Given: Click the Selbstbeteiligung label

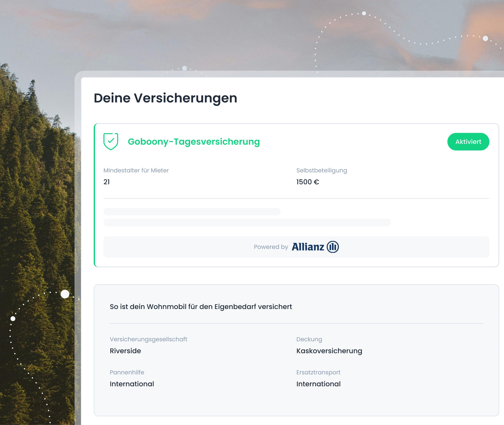Looking at the screenshot, I should (321, 170).
